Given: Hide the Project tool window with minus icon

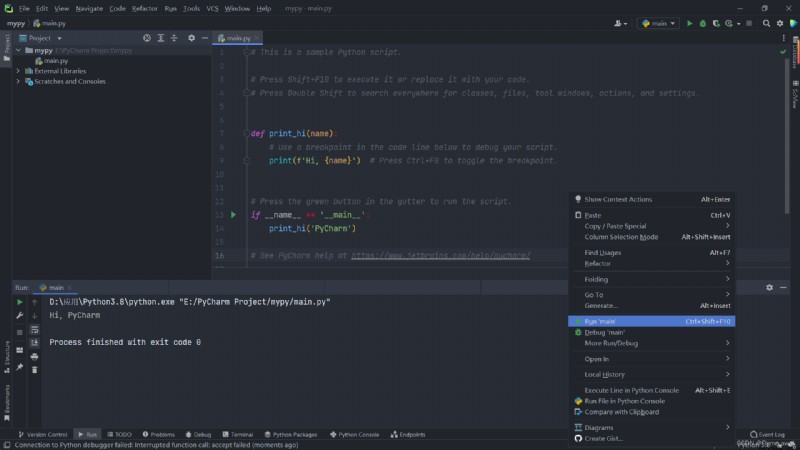Looking at the screenshot, I should click(x=205, y=38).
